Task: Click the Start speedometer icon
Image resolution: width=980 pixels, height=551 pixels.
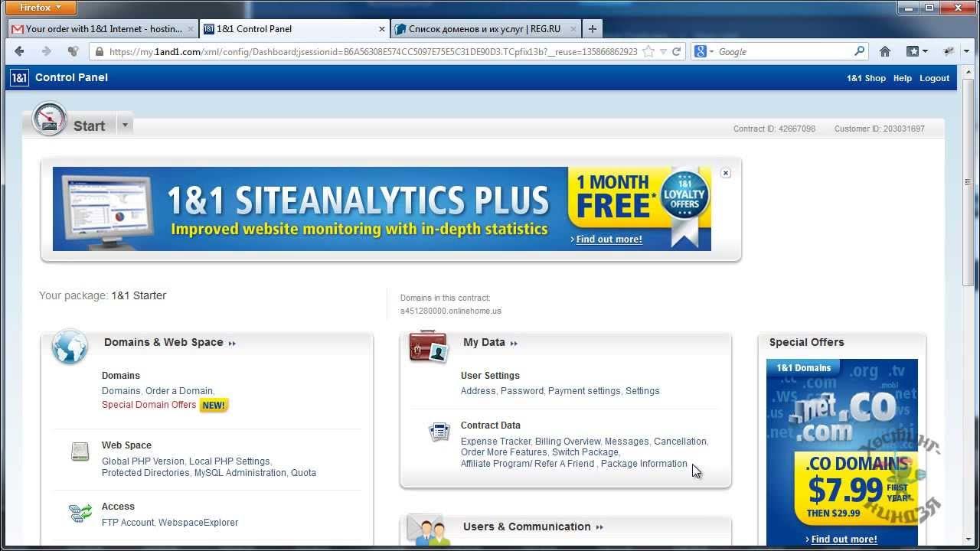Action: coord(50,119)
